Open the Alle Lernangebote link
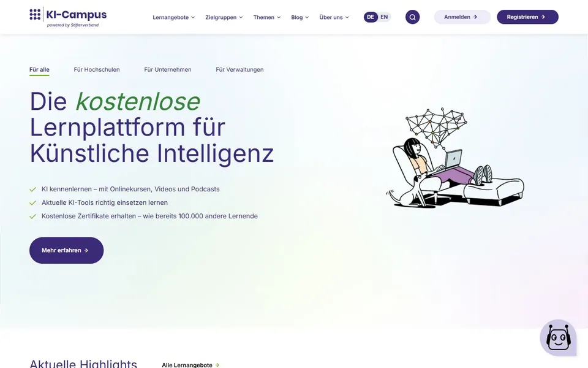Viewport: 588px width, 368px height. (190, 365)
